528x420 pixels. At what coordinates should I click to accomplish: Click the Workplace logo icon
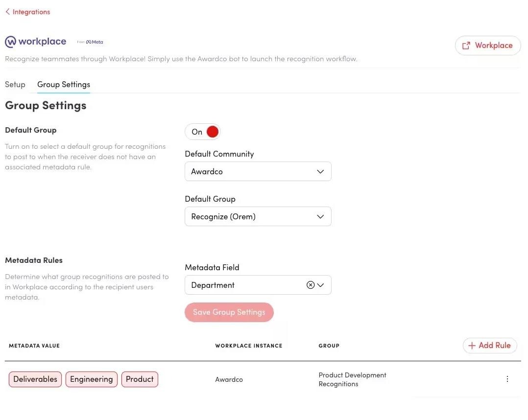pyautogui.click(x=10, y=42)
